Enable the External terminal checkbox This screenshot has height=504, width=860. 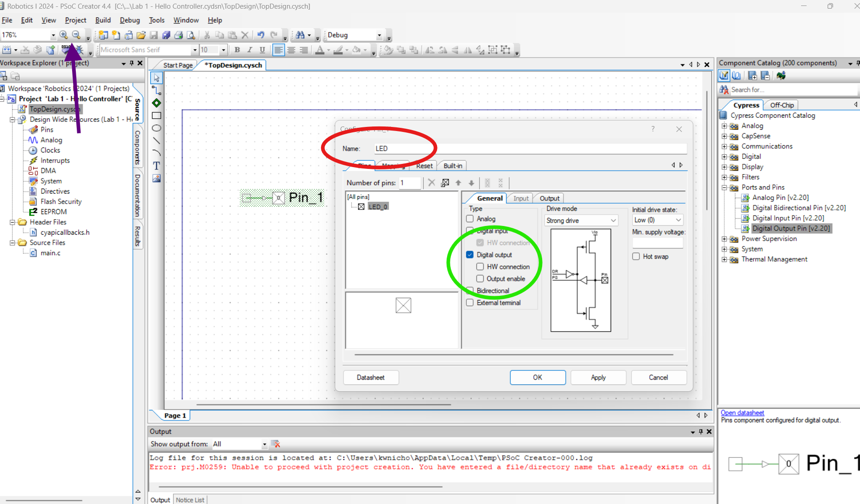[x=470, y=303]
